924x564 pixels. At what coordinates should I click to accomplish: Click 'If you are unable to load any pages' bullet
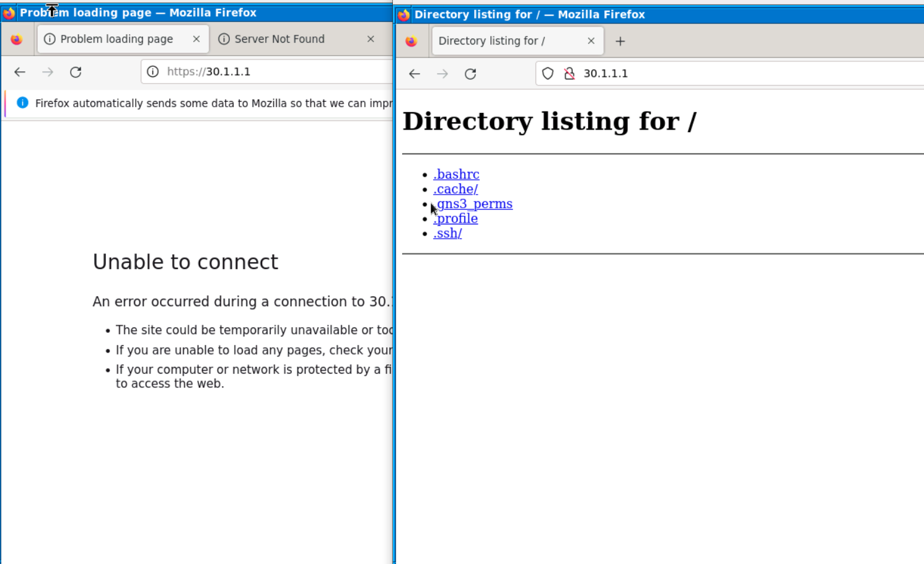point(254,350)
